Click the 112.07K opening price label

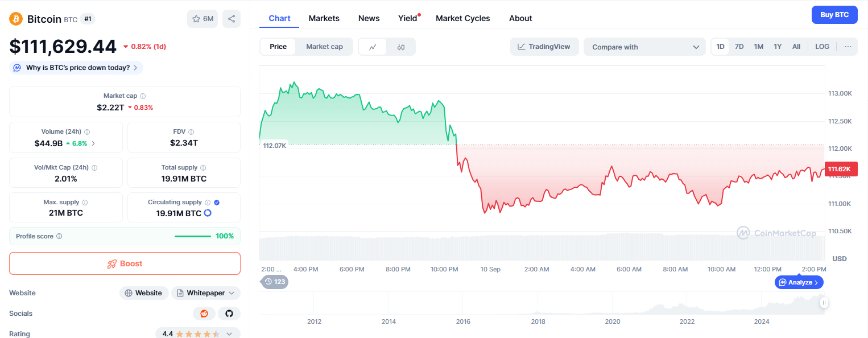[x=274, y=146]
